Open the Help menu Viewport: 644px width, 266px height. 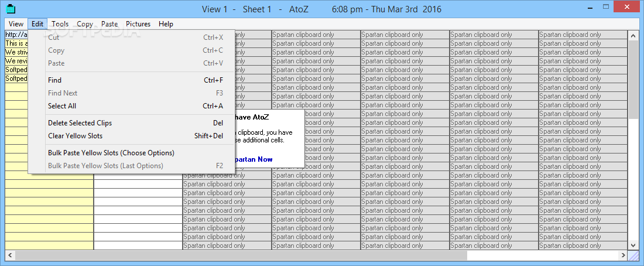click(166, 24)
